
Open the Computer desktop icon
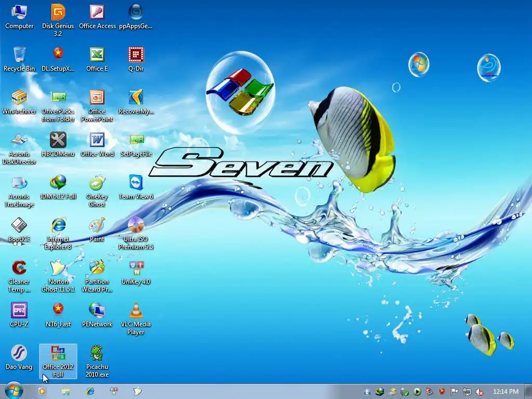[x=19, y=16]
